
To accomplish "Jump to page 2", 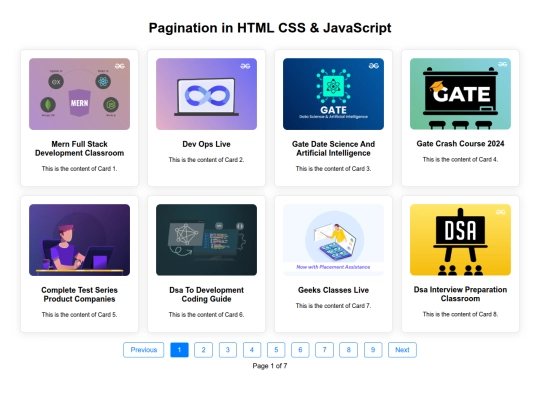I will 204,350.
